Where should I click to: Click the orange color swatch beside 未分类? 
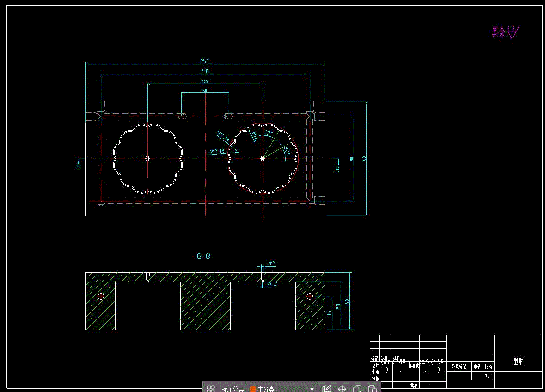point(253,389)
